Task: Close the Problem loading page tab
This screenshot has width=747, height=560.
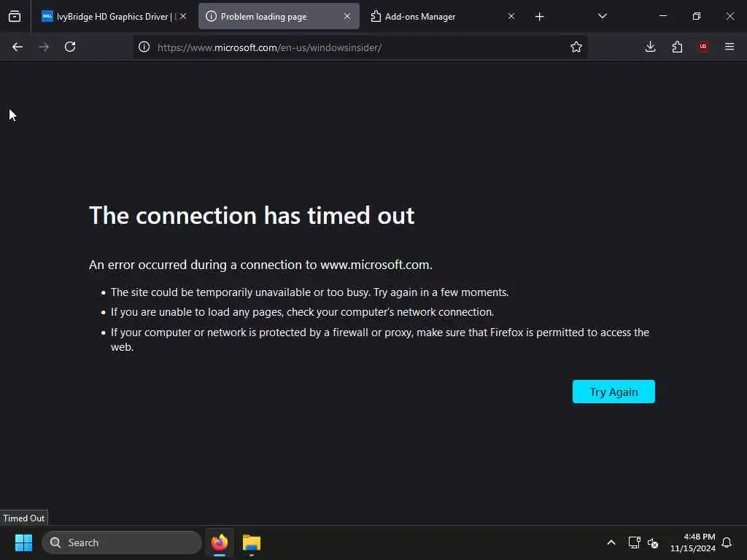Action: tap(347, 16)
